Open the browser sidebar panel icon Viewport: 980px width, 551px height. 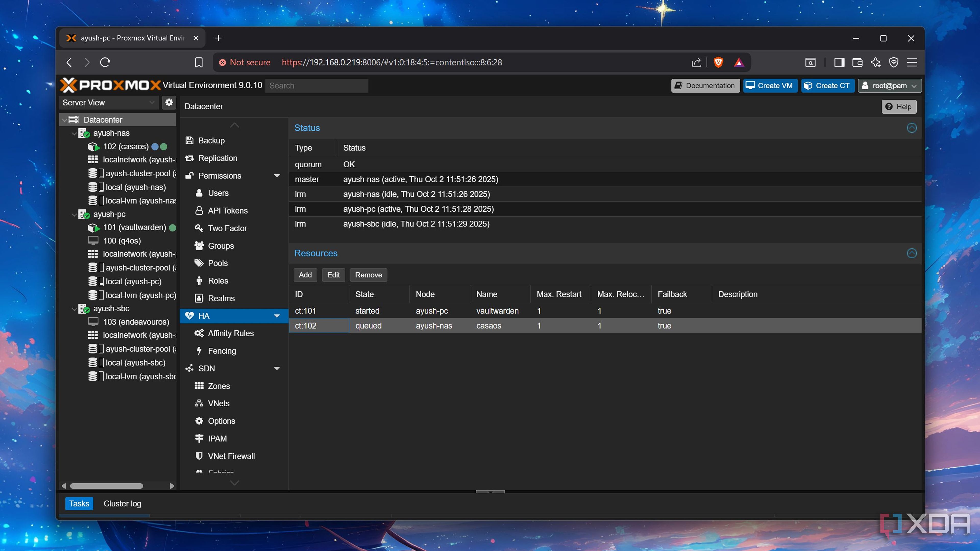coord(839,62)
